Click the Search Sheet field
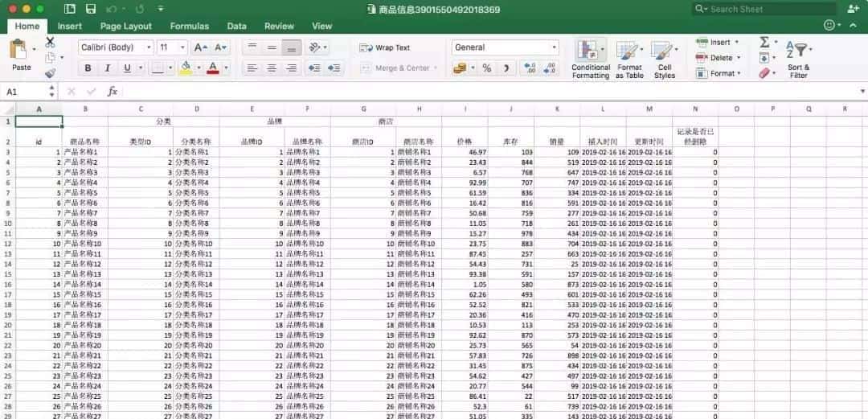Viewport: 868px width, 419px height. click(x=764, y=9)
